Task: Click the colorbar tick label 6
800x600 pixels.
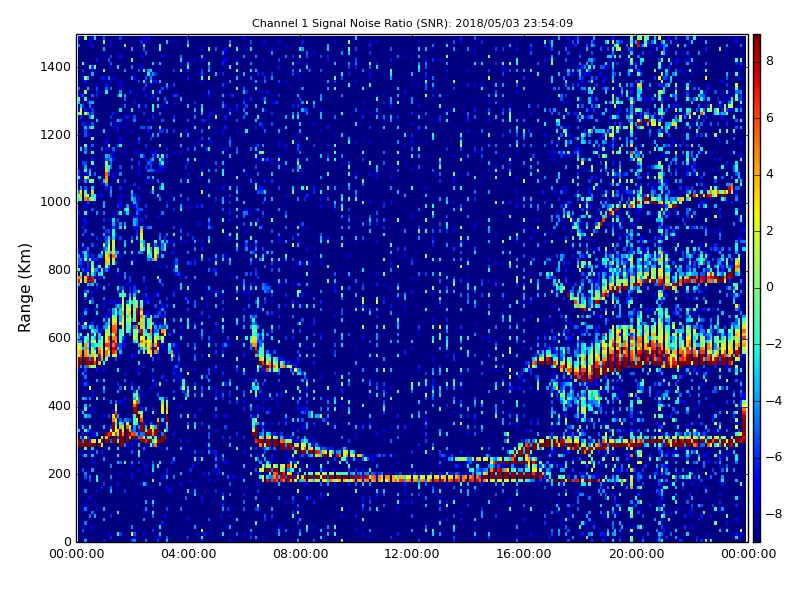Action: [769, 118]
